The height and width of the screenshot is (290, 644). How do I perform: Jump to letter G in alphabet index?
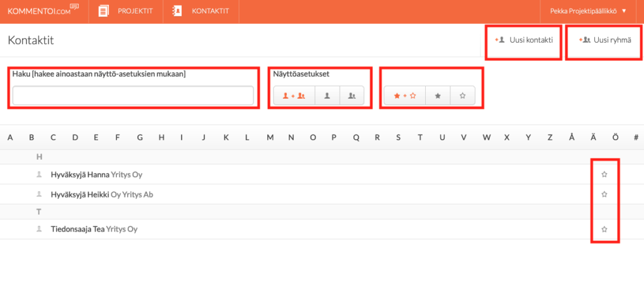140,138
